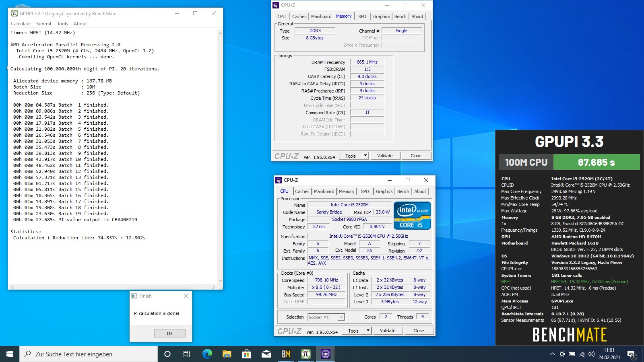The image size is (644, 362).
Task: Click the PI value output CB840E219 line
Action: point(75,220)
